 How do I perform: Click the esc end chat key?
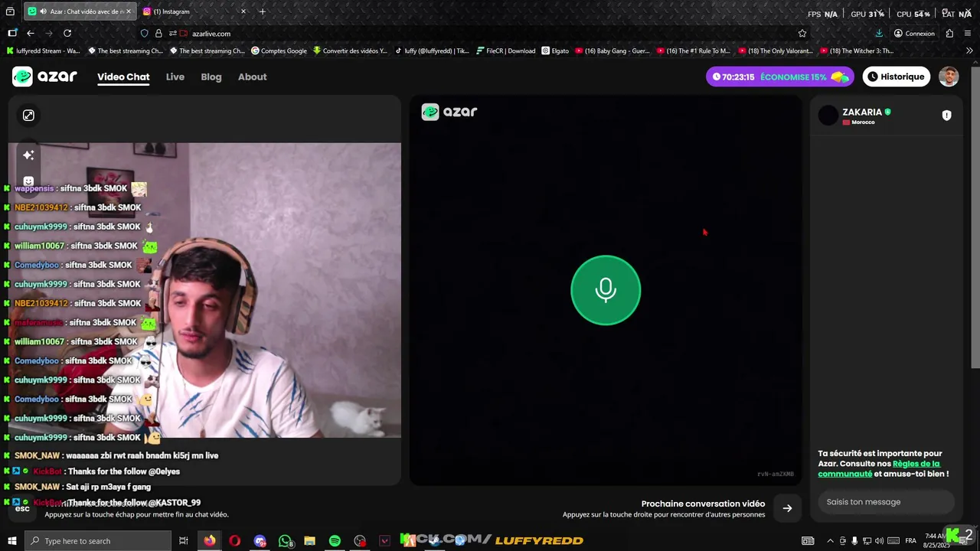tap(22, 508)
